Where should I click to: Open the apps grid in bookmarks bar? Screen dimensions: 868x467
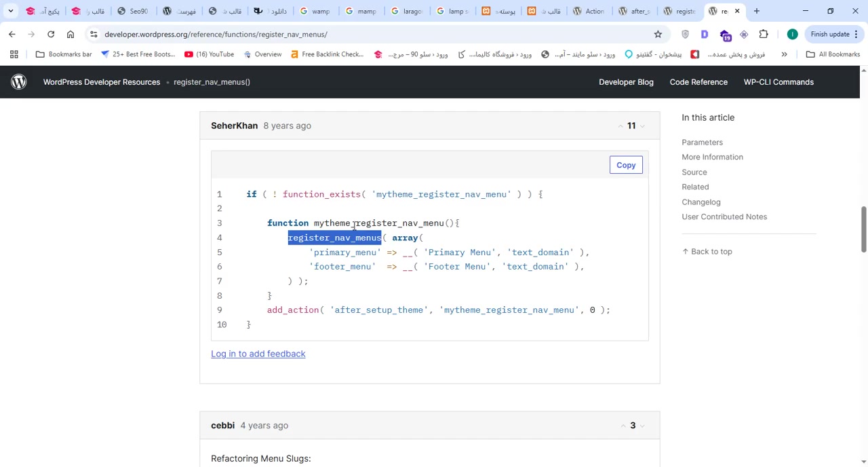pyautogui.click(x=14, y=54)
